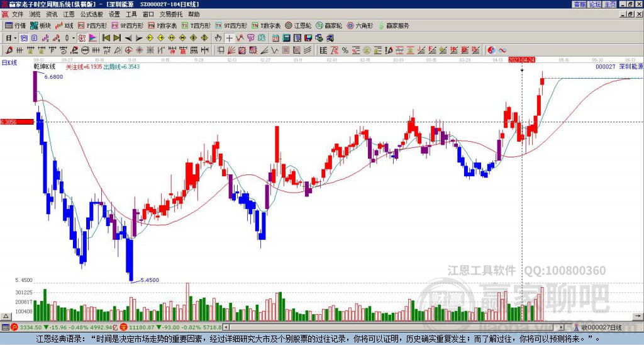The width and height of the screenshot is (644, 345).
Task: Go to 主页 homepage link
Action: [x=610, y=4]
